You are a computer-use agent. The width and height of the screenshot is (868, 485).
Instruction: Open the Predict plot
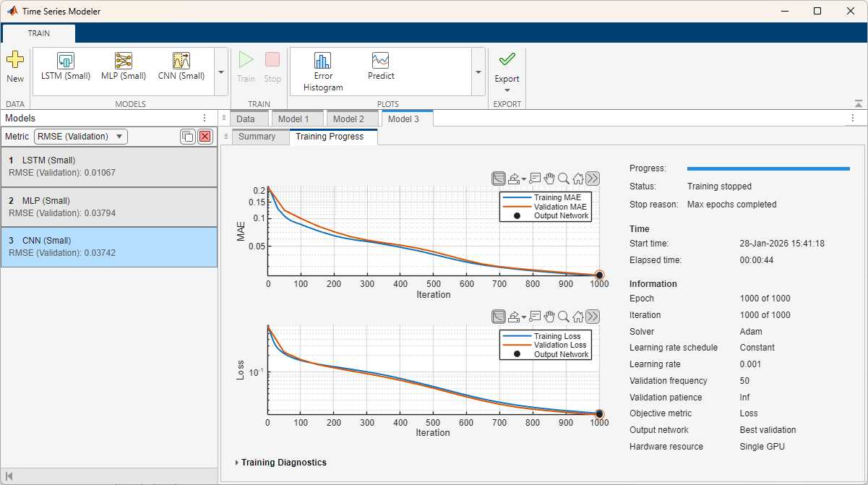pos(381,61)
